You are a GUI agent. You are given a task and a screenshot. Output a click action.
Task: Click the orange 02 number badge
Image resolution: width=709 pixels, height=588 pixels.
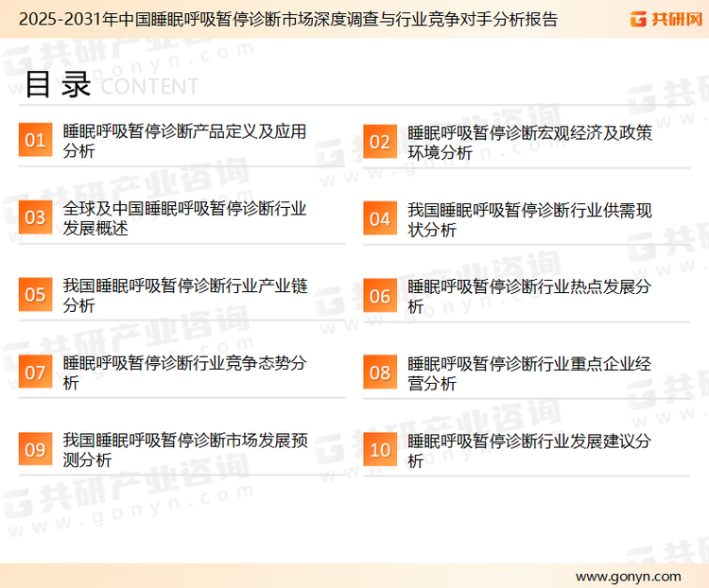tap(380, 142)
